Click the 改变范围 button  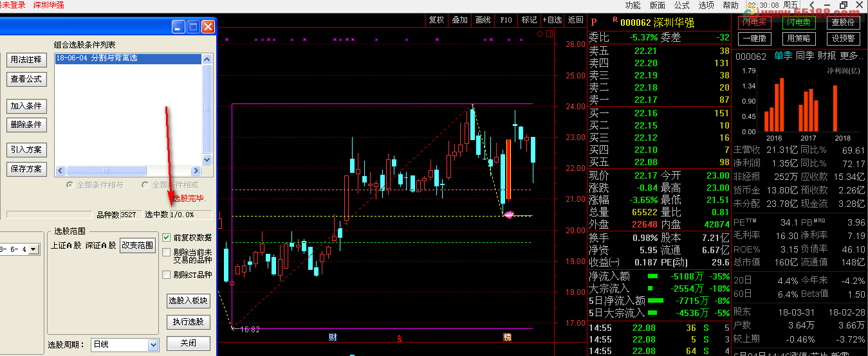[138, 245]
